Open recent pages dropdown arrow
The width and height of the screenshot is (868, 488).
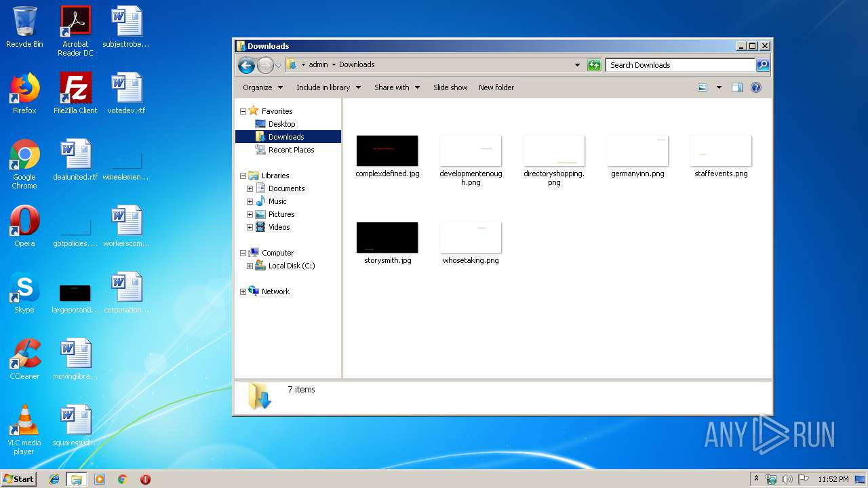pyautogui.click(x=278, y=66)
